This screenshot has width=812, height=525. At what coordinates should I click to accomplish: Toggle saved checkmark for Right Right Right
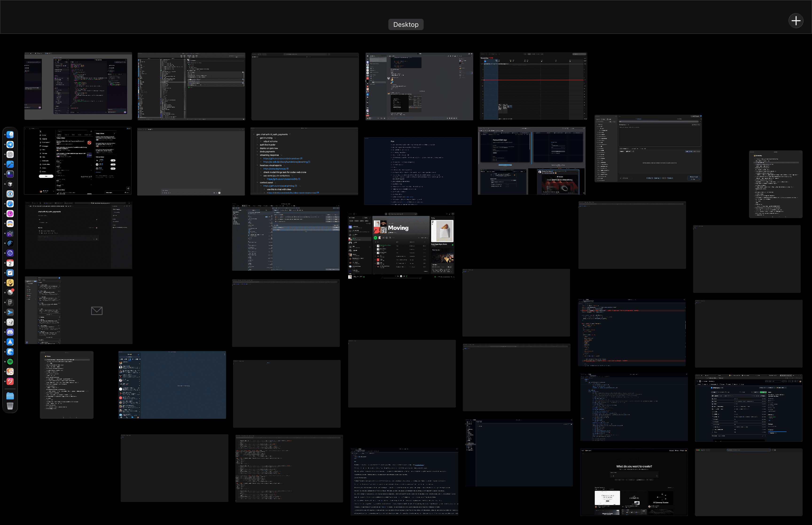[453, 244]
